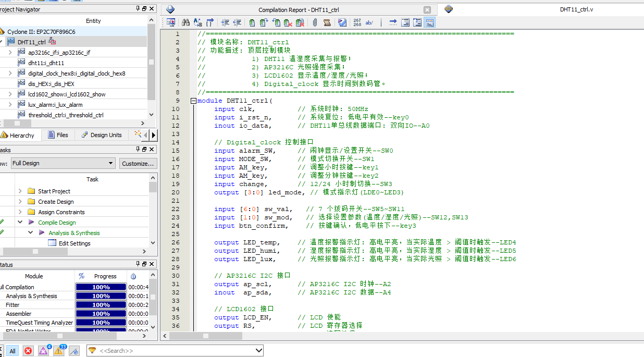Open Edit Settings under Analysis & Synthesis
Viewport: 644px width, 357px height.
click(x=75, y=243)
